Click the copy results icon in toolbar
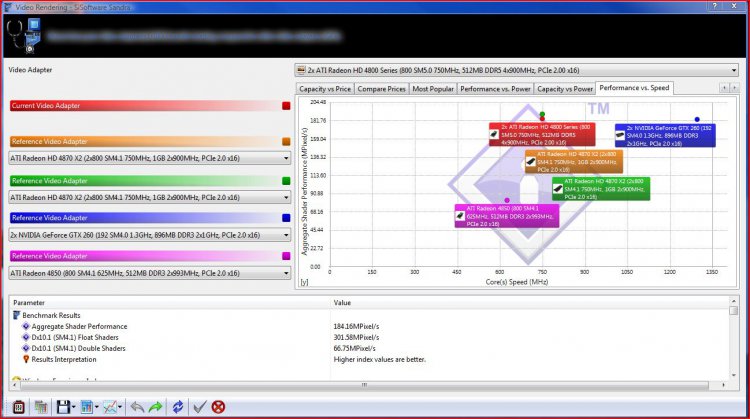Viewport: 750px width, 419px height. 41,407
